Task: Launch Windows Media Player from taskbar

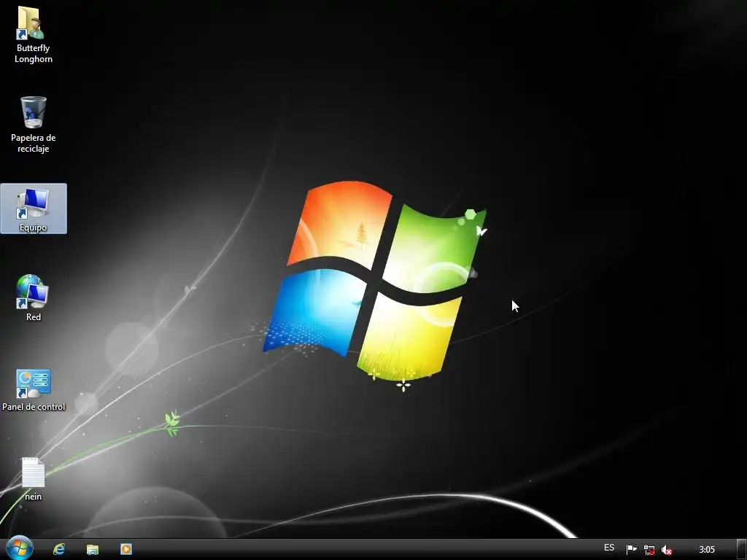Action: pos(125,549)
